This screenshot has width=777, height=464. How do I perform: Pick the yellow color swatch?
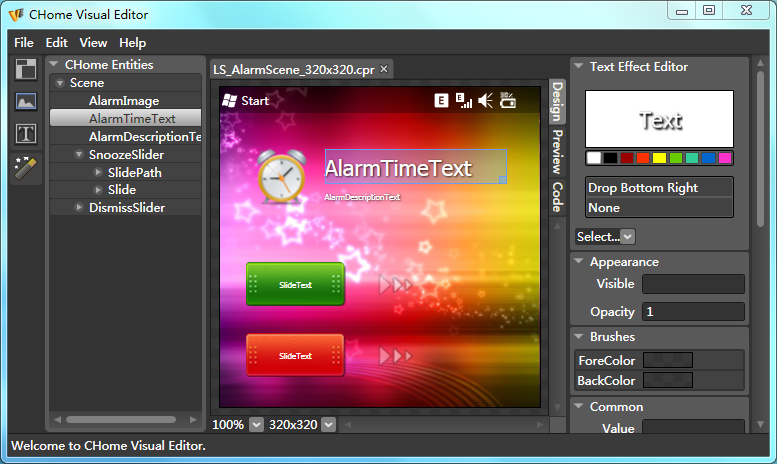pyautogui.click(x=660, y=158)
